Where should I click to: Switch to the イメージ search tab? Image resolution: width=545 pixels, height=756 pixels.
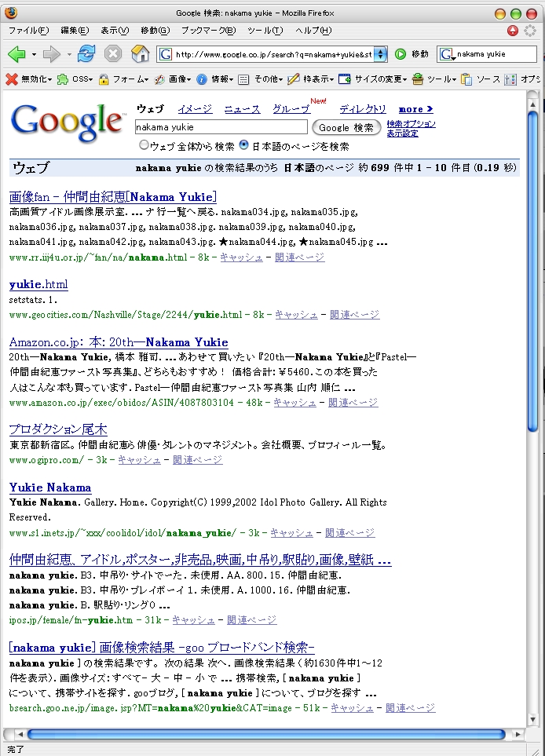point(195,109)
